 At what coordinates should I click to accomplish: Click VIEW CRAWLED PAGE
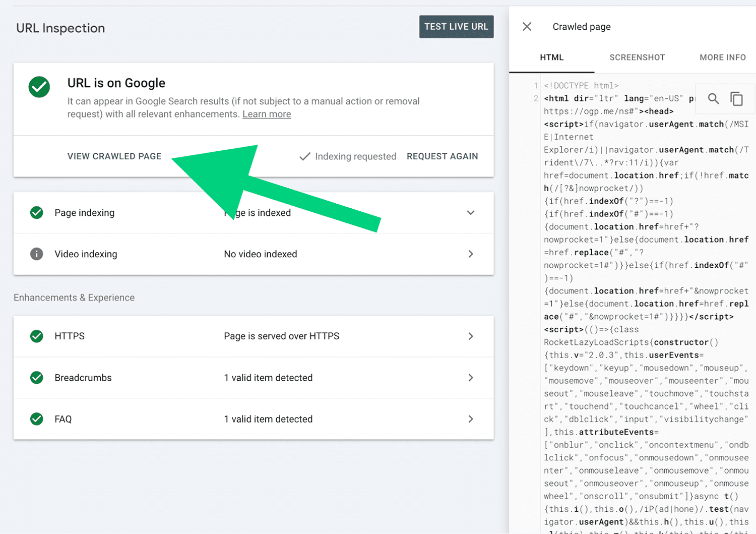tap(114, 156)
